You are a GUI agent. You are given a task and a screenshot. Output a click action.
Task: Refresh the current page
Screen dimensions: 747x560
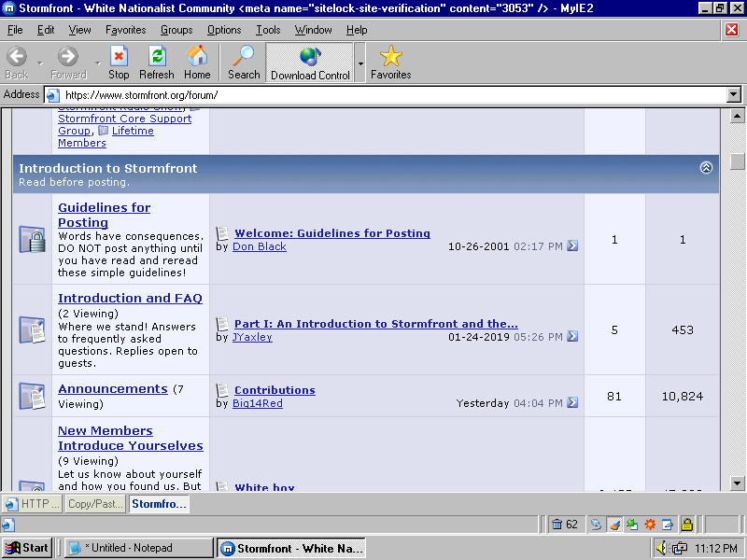[157, 63]
